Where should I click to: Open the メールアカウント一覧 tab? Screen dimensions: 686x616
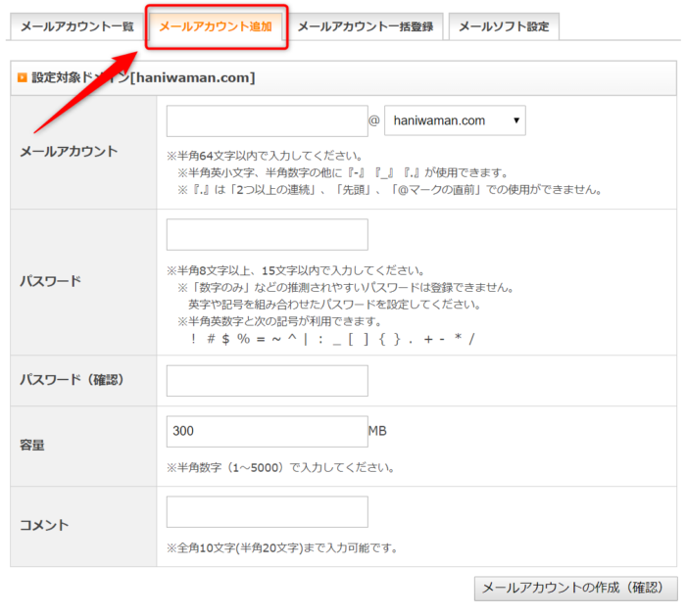pos(76,26)
